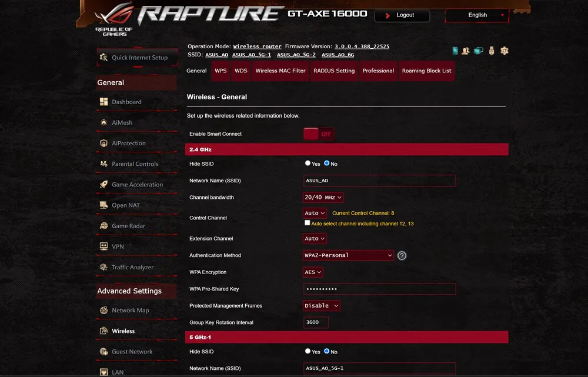Screen dimensions: 588x377
Task: Click the gear settings status icon
Action: [x=505, y=51]
